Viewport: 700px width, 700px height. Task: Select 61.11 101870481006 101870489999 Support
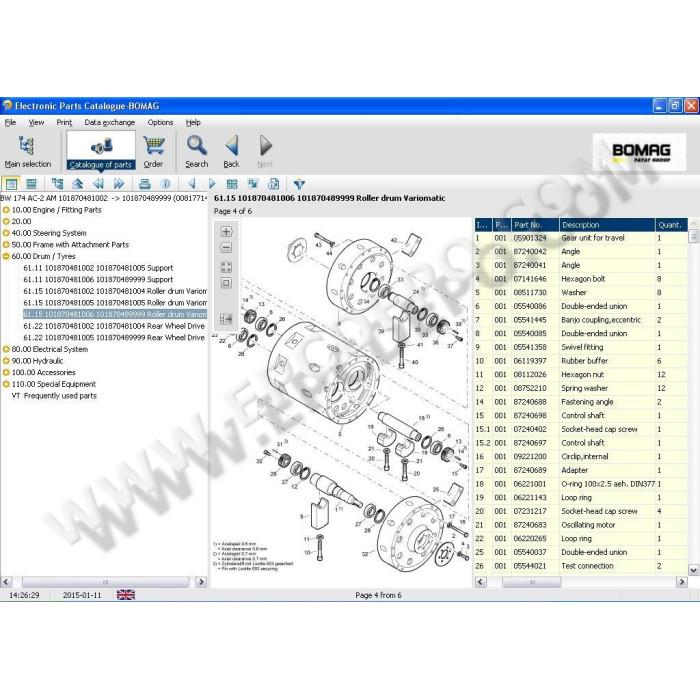[98, 279]
